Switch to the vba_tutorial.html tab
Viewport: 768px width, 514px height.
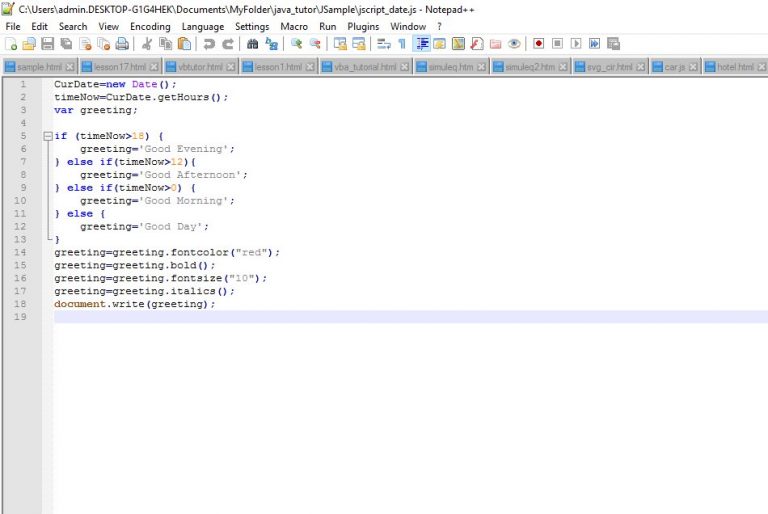pos(365,67)
